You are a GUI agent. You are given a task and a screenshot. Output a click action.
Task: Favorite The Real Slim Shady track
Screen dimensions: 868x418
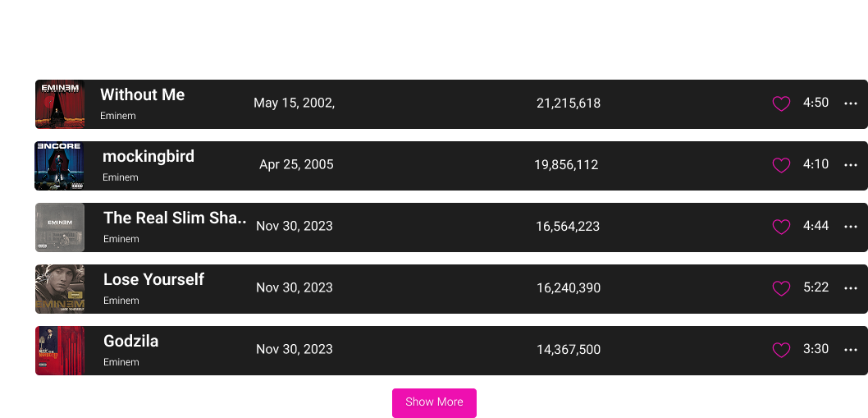point(781,227)
